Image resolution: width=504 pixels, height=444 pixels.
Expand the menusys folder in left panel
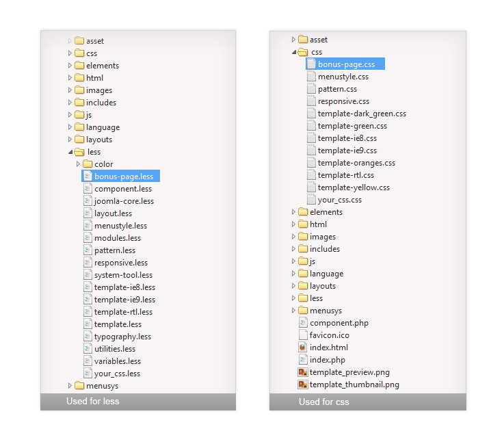point(70,386)
